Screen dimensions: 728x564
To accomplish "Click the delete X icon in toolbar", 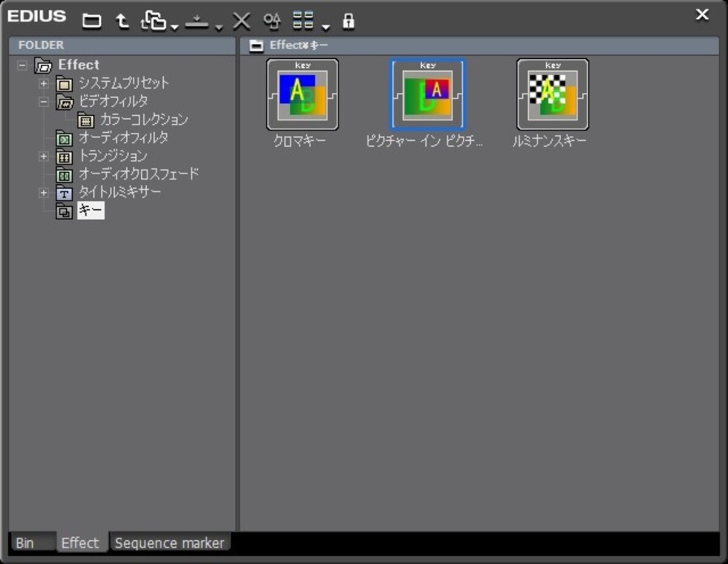I will 241,21.
